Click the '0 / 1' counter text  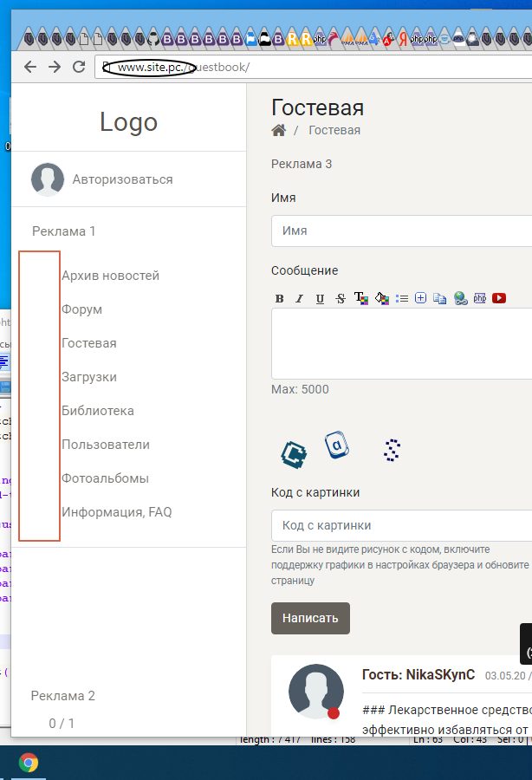pos(62,724)
